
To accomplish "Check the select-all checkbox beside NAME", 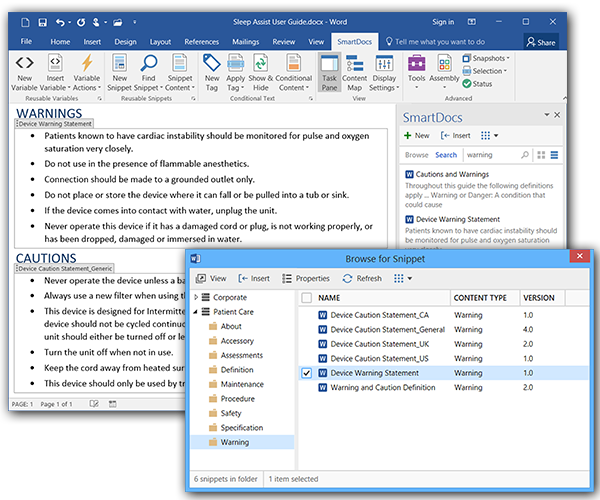I will 307,298.
